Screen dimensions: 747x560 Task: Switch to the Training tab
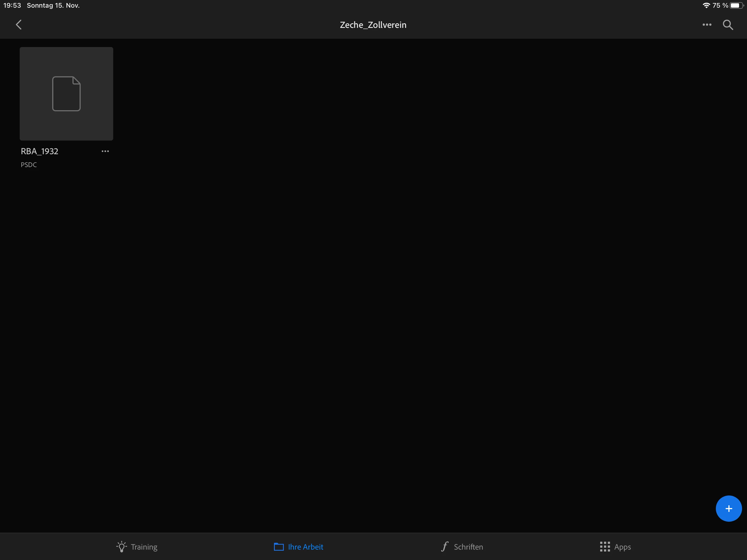(x=144, y=547)
